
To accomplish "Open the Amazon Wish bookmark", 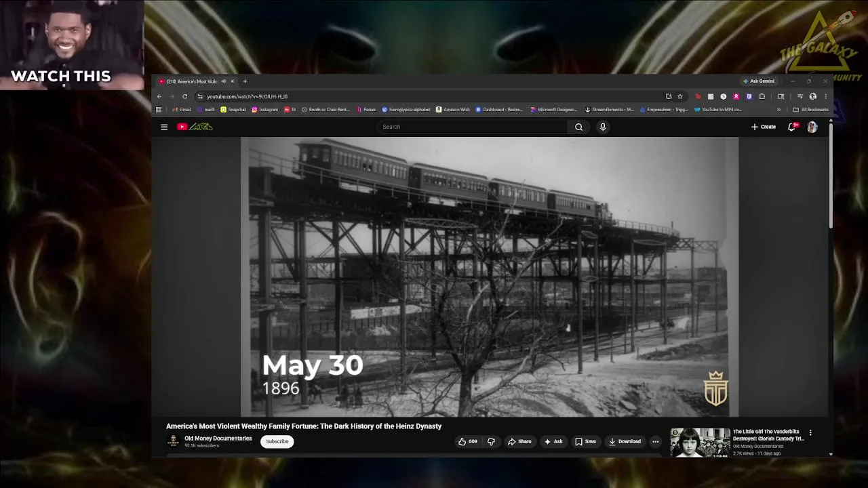I will coord(453,110).
